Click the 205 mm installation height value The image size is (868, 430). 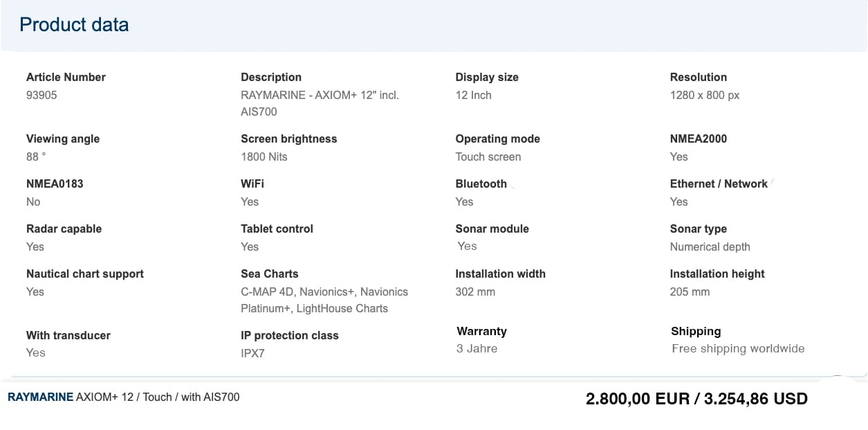690,292
